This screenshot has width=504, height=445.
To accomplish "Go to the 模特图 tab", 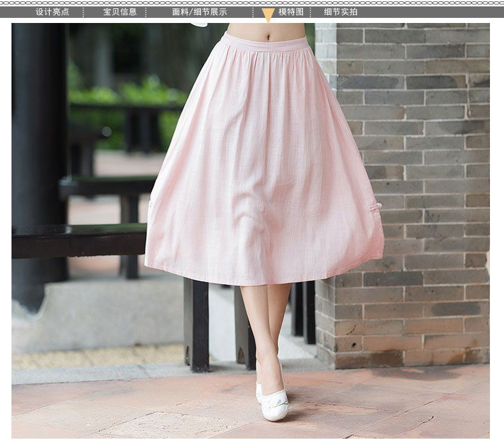I will click(291, 12).
